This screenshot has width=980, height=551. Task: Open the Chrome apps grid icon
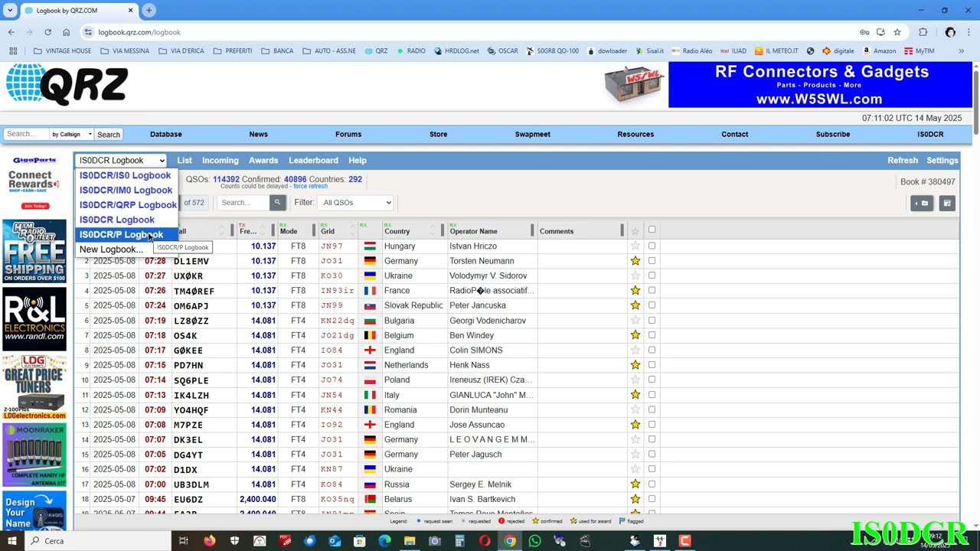coord(13,51)
